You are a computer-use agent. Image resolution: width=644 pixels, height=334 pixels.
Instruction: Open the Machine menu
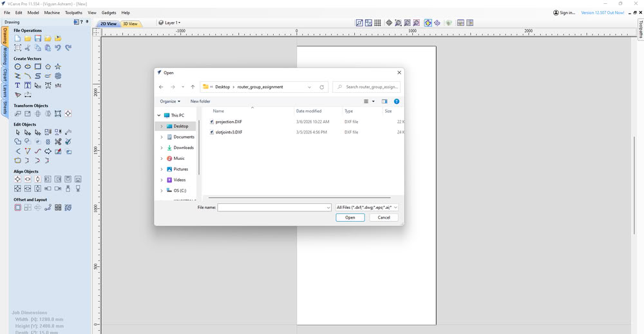pos(52,13)
